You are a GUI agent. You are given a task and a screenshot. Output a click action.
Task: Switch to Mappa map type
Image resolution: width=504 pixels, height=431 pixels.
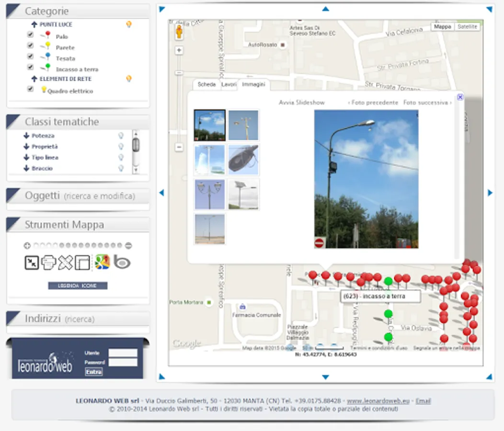443,27
